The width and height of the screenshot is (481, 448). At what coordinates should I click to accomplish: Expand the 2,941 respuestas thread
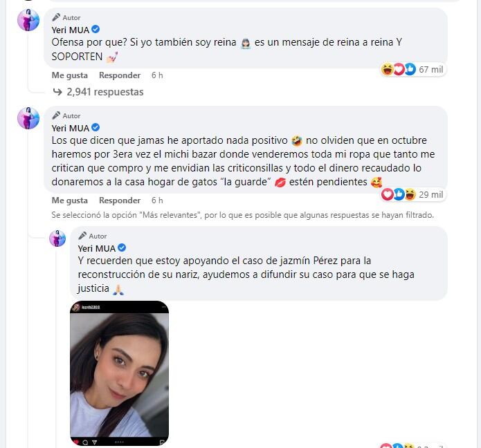click(105, 92)
